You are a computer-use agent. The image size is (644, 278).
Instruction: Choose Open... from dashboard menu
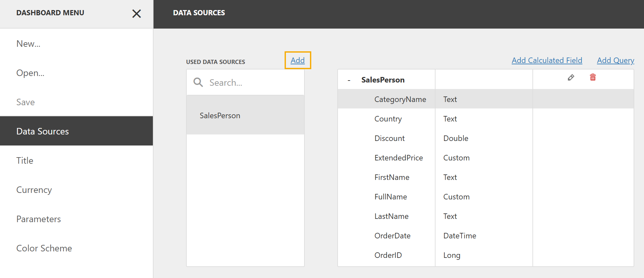pyautogui.click(x=30, y=73)
